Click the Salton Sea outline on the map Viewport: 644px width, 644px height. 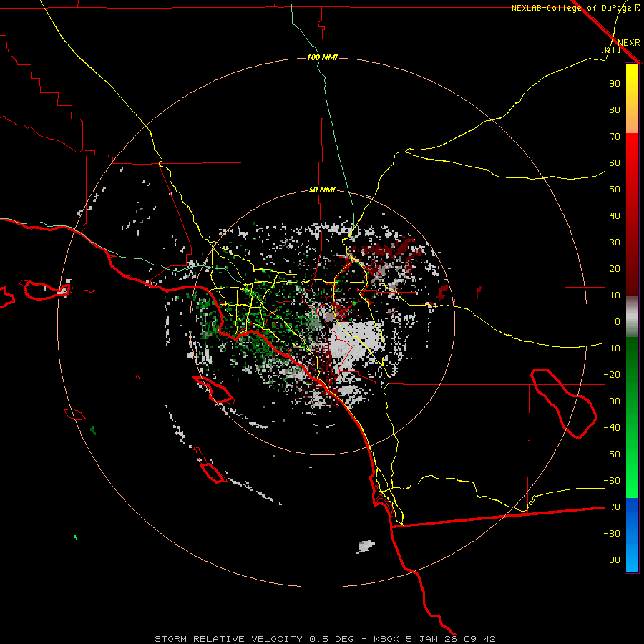coord(564,404)
